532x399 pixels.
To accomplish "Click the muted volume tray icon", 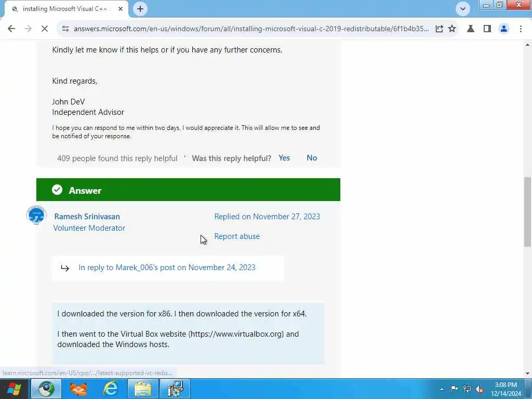I will [480, 389].
